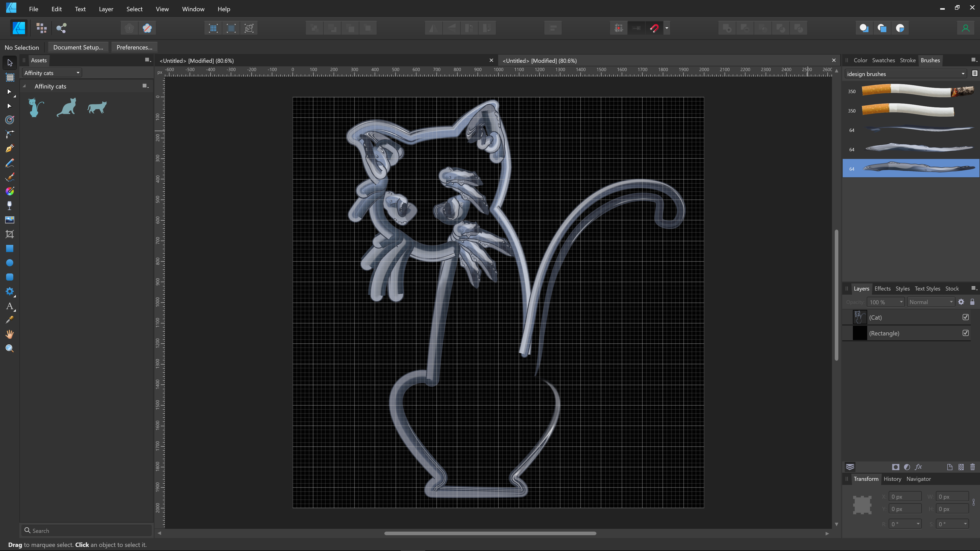Viewport: 980px width, 551px height.
Task: Open layer effects fx icon
Action: click(x=918, y=467)
